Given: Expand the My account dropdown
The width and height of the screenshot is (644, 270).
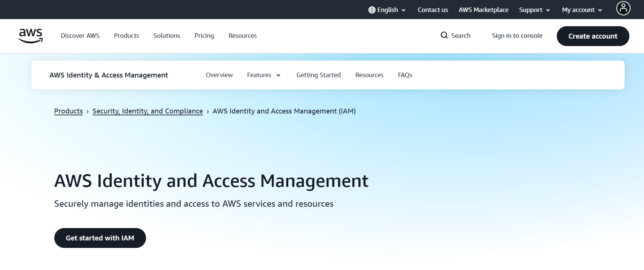Looking at the screenshot, I should pos(582,10).
